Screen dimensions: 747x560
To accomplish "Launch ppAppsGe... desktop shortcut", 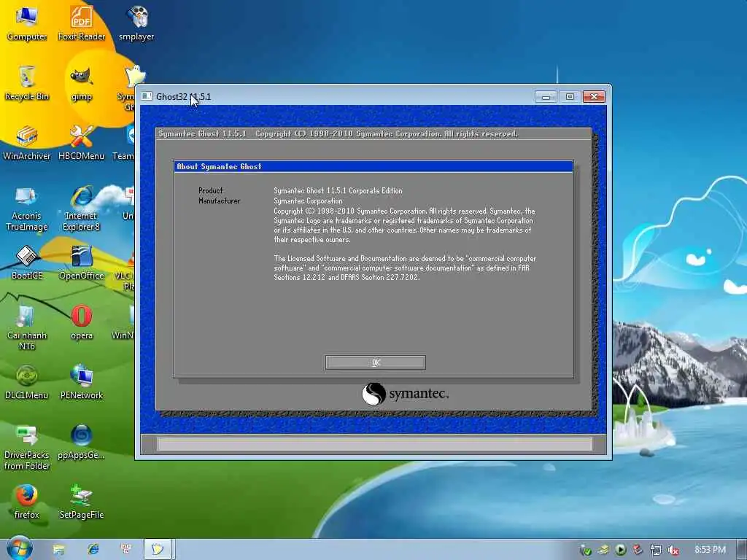I will coord(82,443).
